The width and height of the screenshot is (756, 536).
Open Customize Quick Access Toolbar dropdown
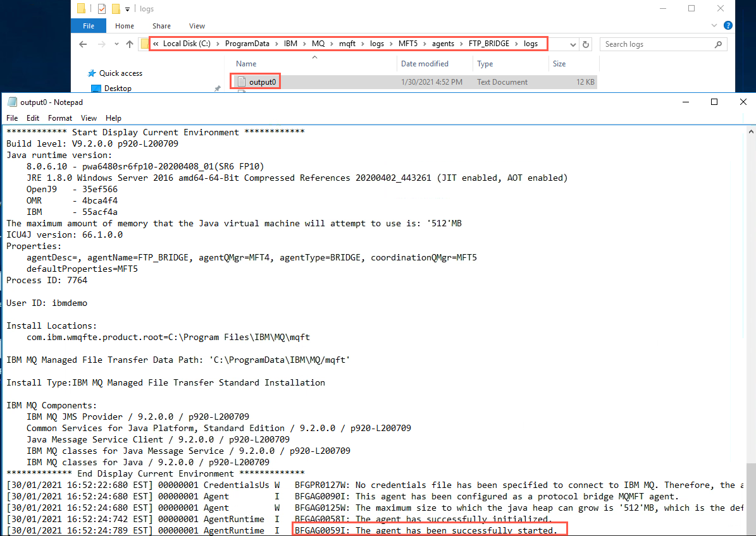127,9
